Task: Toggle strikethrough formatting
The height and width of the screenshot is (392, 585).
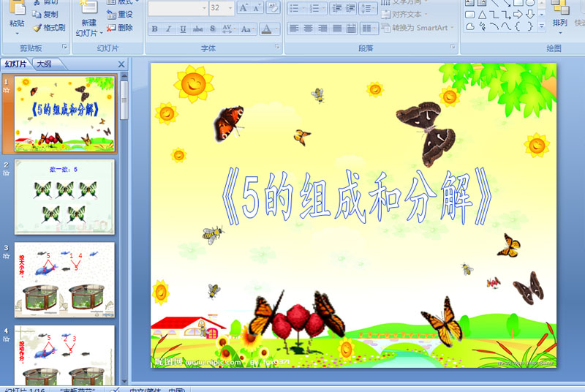Action: point(197,29)
